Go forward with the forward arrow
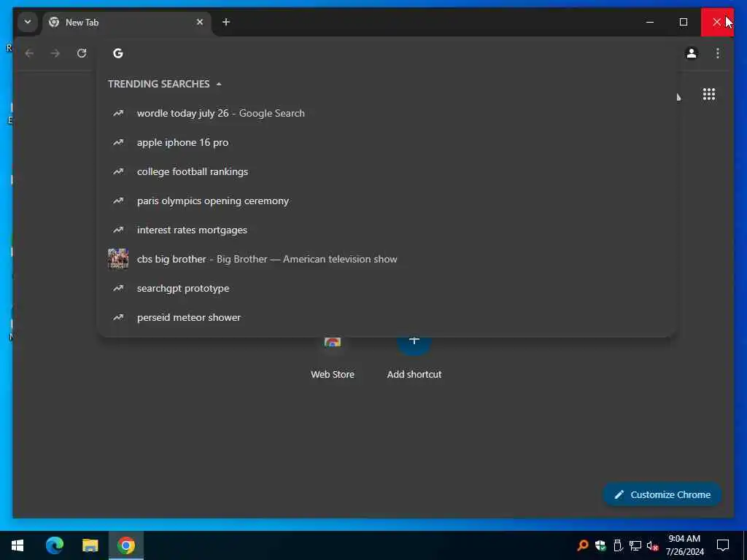The image size is (747, 560). pos(55,53)
